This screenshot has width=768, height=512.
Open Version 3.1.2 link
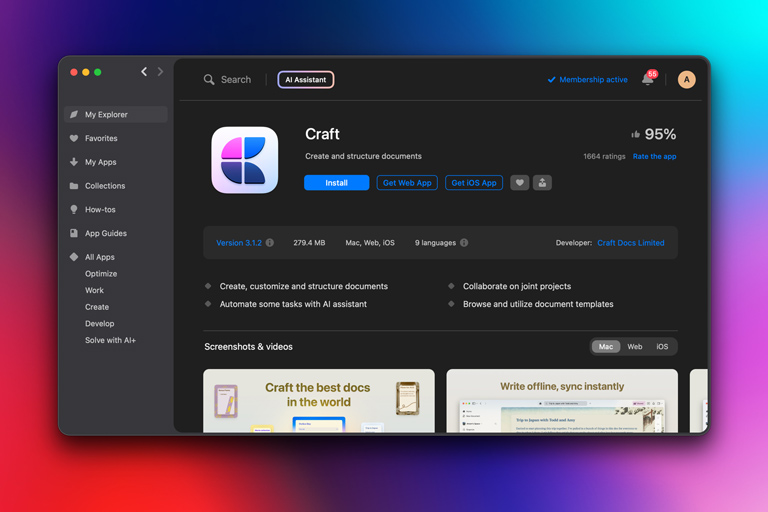(239, 243)
